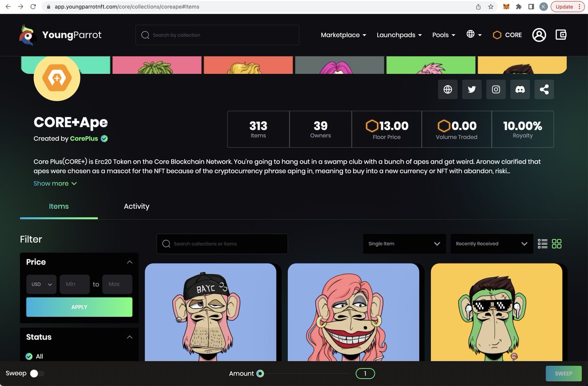588x386 pixels.
Task: Open the Pools menu
Action: click(x=443, y=35)
